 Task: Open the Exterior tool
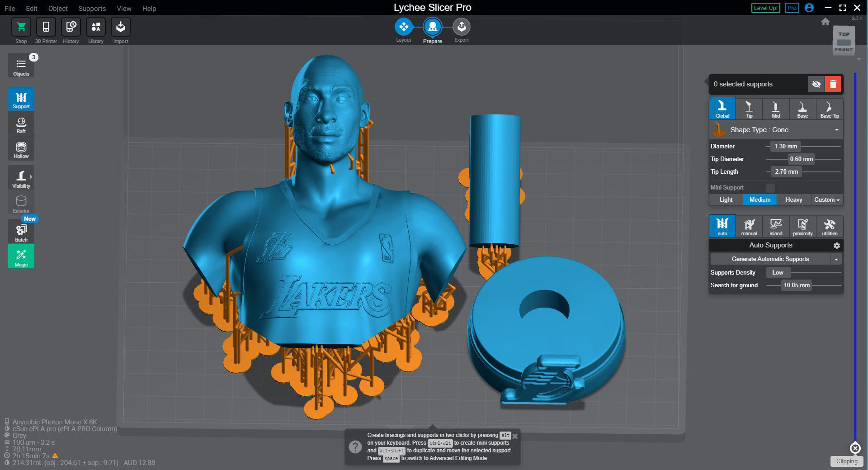point(21,203)
